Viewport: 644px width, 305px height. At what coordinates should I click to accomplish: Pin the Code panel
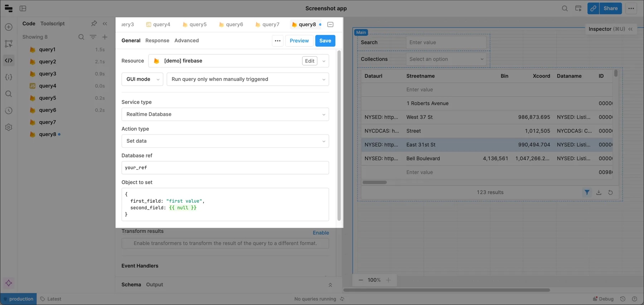tap(94, 24)
